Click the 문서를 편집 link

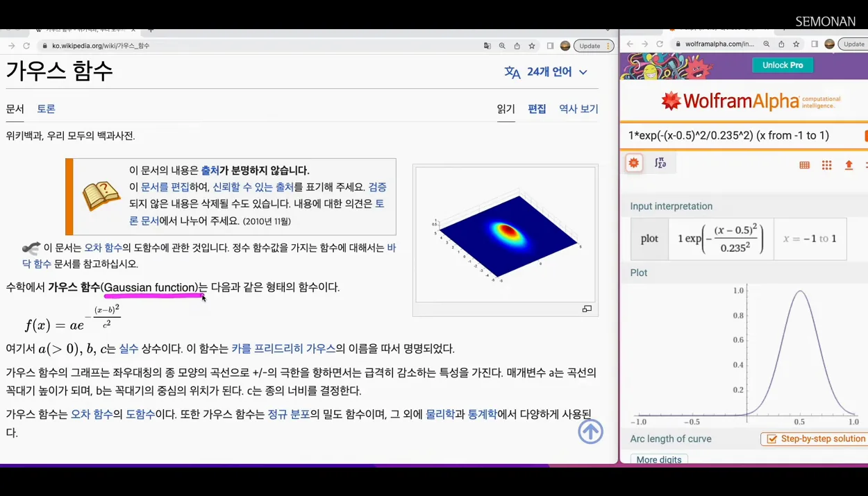coord(165,187)
